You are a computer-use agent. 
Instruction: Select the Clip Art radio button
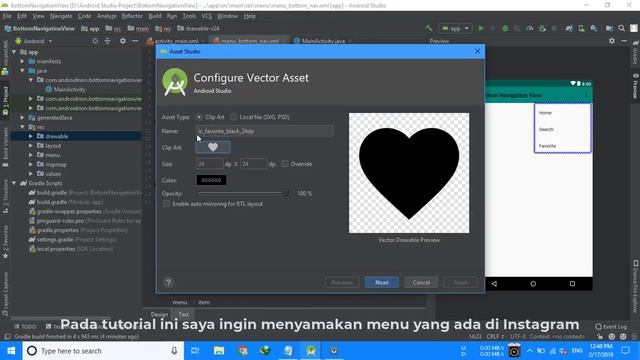199,117
